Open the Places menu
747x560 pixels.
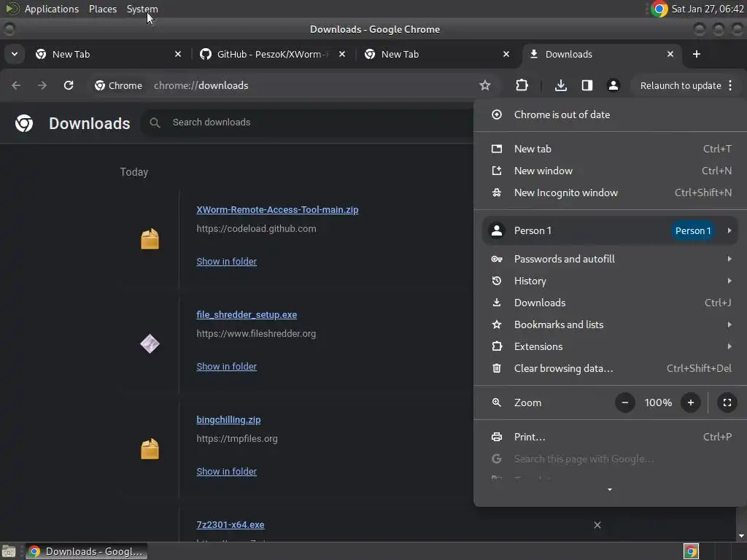[x=103, y=9]
